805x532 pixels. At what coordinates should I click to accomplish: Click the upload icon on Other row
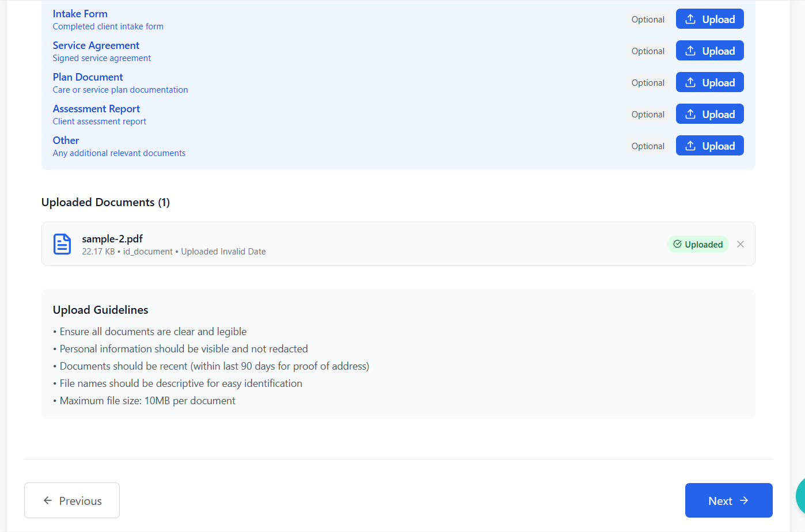point(690,145)
